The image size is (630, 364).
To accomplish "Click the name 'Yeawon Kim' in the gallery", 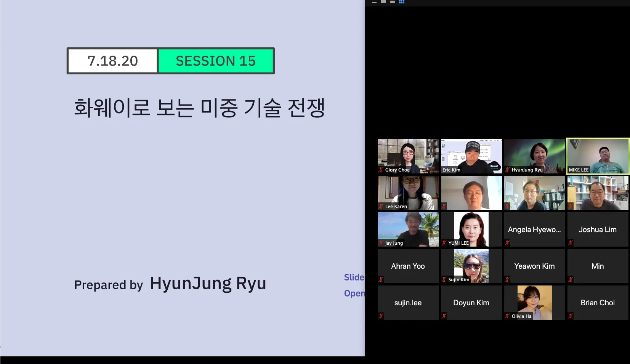I will click(x=534, y=266).
